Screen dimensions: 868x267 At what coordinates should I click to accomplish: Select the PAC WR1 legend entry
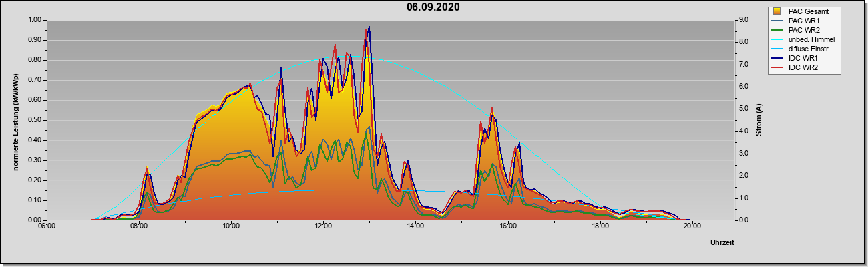click(800, 21)
